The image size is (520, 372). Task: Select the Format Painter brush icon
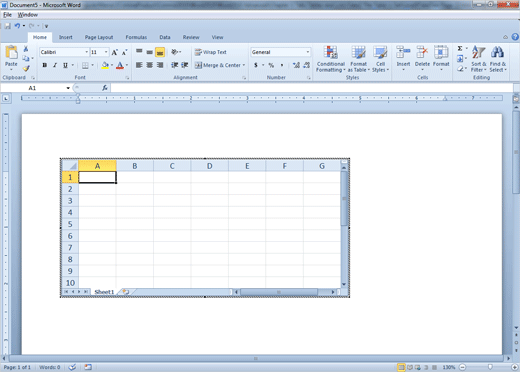click(x=26, y=68)
